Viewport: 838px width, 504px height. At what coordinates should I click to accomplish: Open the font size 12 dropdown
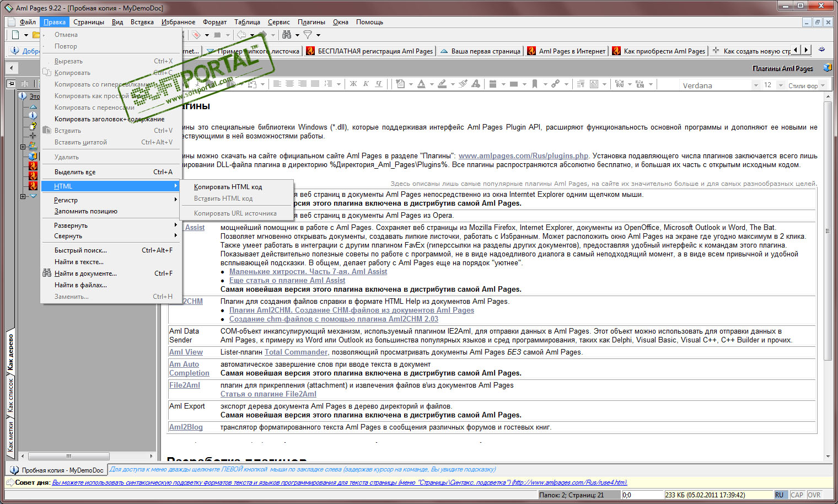(781, 85)
